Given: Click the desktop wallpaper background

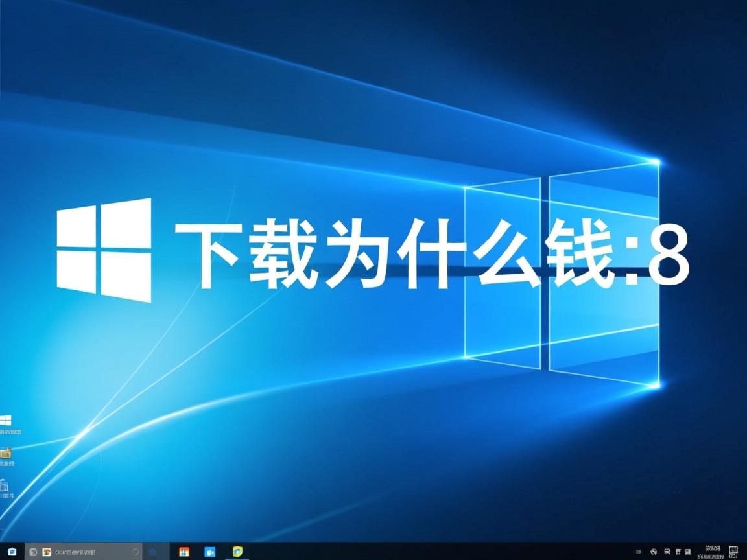Looking at the screenshot, I should coord(389,389).
